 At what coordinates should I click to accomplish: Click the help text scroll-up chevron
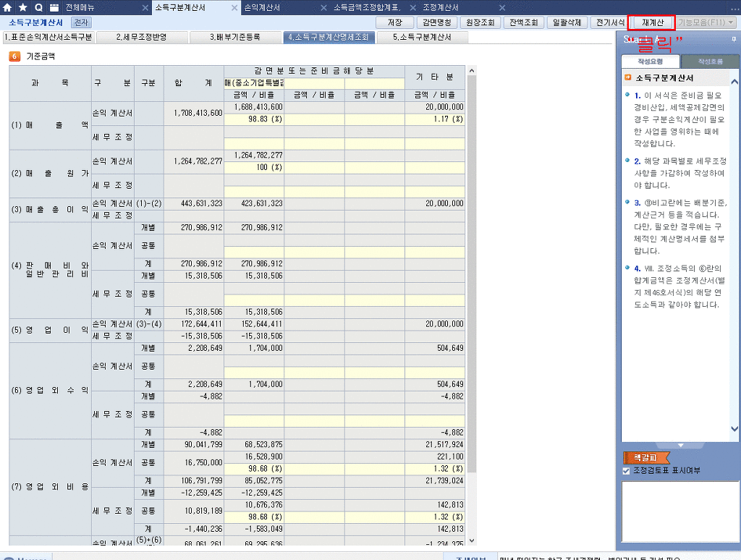(x=734, y=82)
